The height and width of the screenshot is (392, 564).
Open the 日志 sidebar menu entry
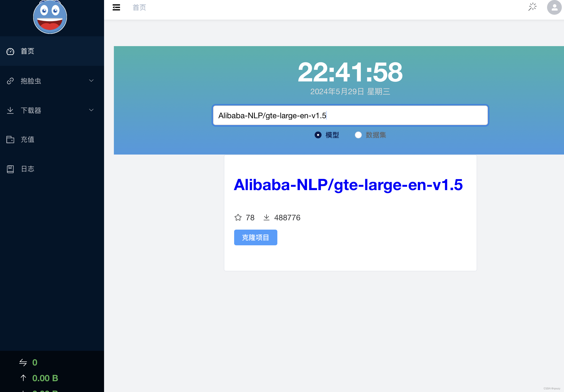pyautogui.click(x=27, y=169)
